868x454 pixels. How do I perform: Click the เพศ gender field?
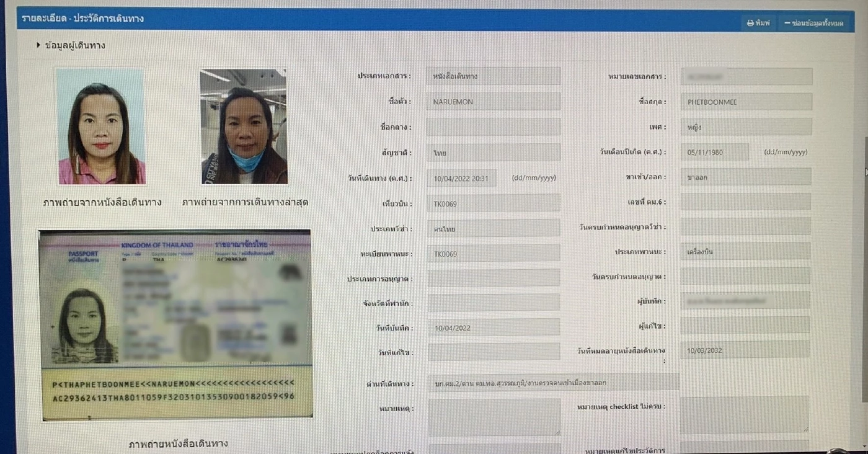(746, 127)
